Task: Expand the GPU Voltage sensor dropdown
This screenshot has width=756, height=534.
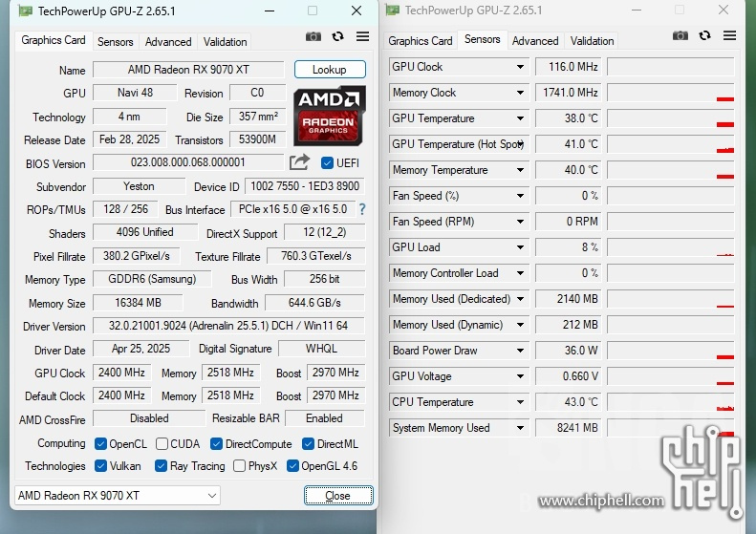Action: (520, 376)
